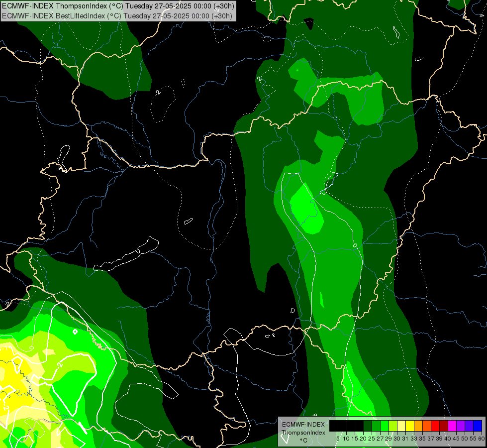Click the legend tick value 33

tap(414, 439)
